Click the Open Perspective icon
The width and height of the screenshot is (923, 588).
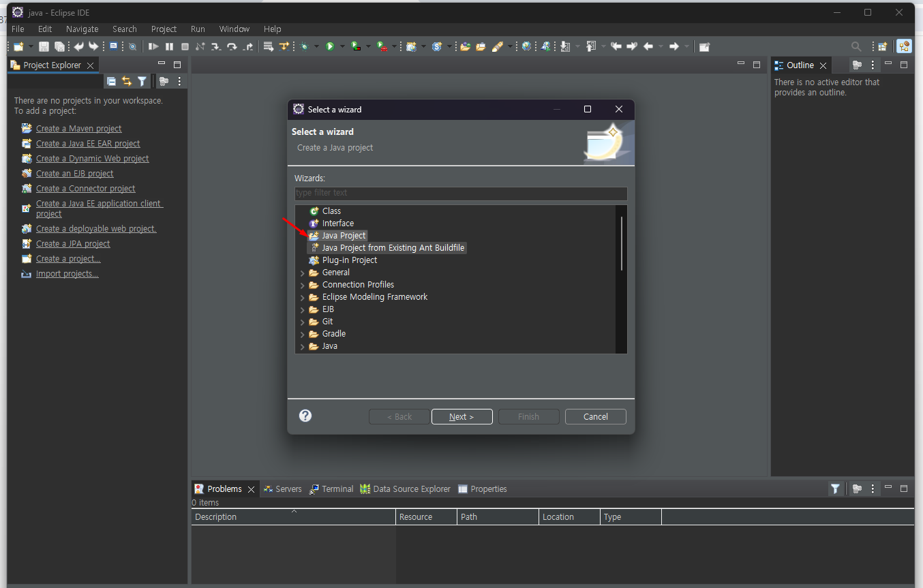point(882,46)
